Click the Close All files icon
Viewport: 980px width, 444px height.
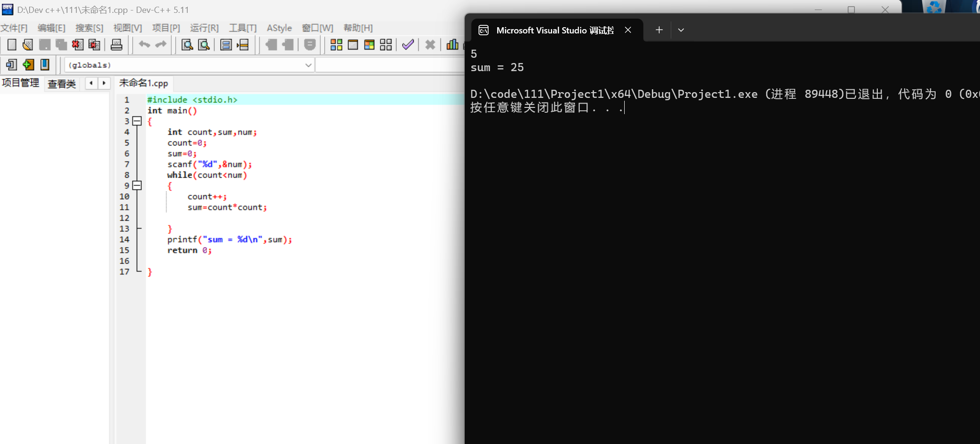click(x=95, y=45)
